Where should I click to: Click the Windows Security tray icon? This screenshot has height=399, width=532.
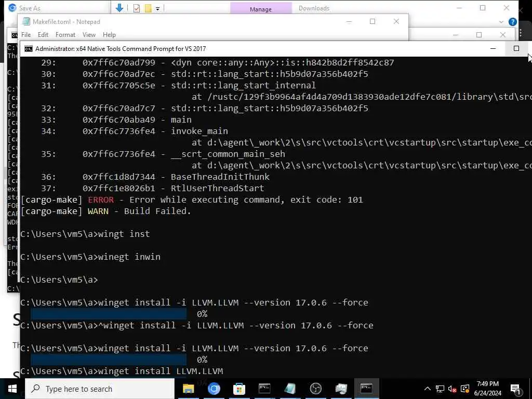(465, 389)
